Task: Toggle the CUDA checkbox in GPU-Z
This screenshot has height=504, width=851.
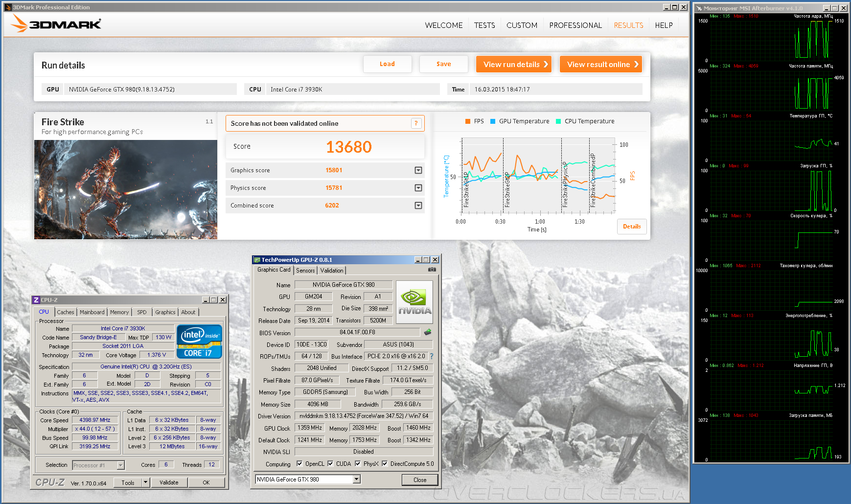Action: tap(330, 463)
